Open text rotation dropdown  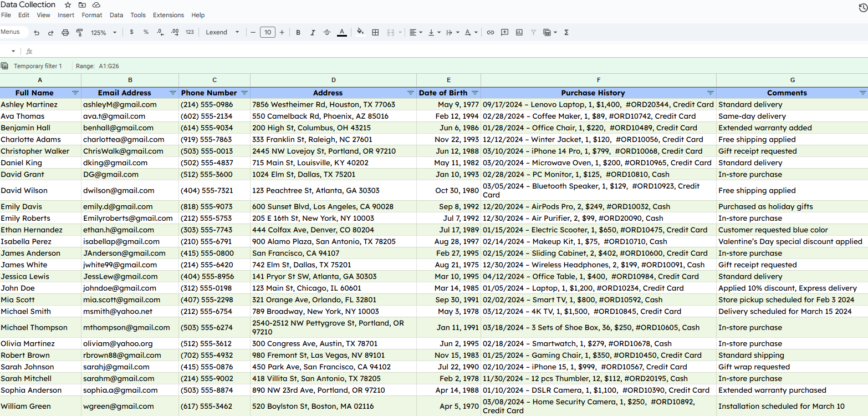click(471, 33)
